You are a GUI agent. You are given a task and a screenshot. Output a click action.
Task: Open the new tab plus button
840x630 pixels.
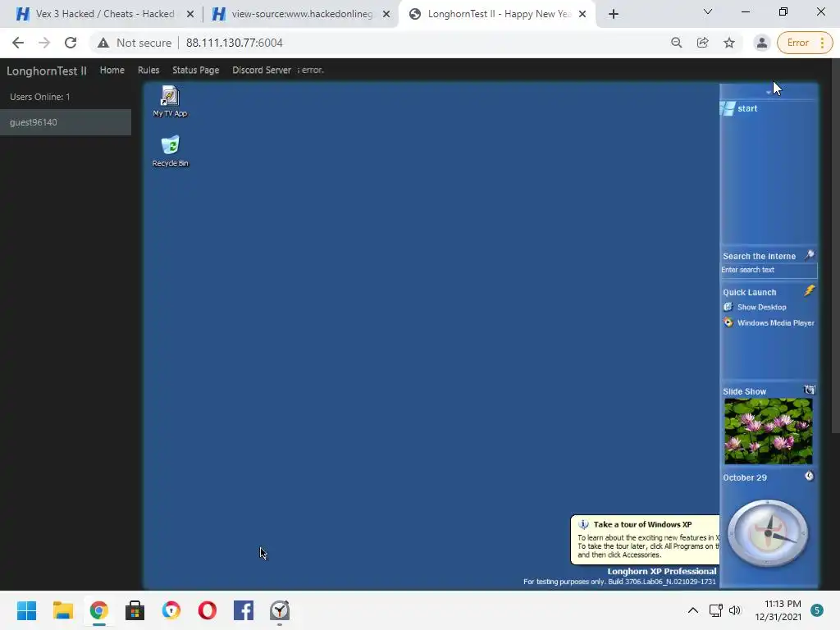614,15
